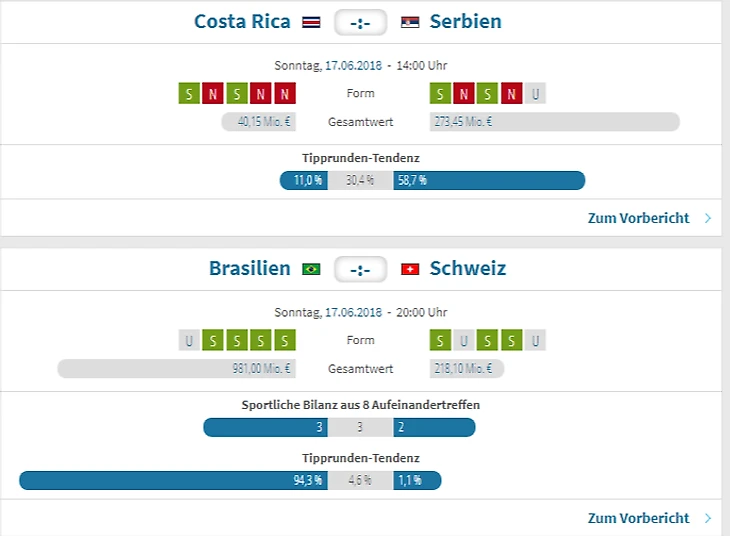Click the Brazil flag icon
Screen dimensions: 730x536
pos(311,269)
